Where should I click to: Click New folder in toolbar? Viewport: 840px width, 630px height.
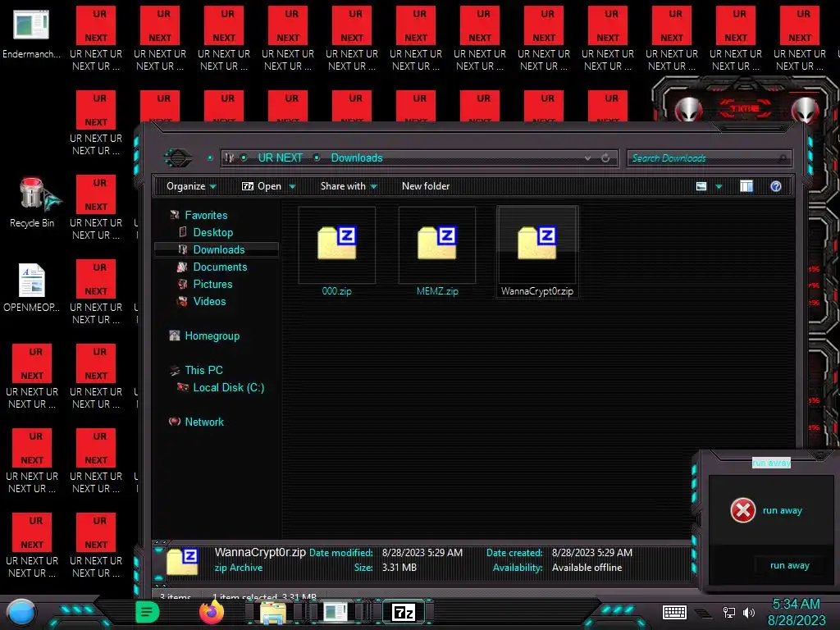tap(426, 186)
